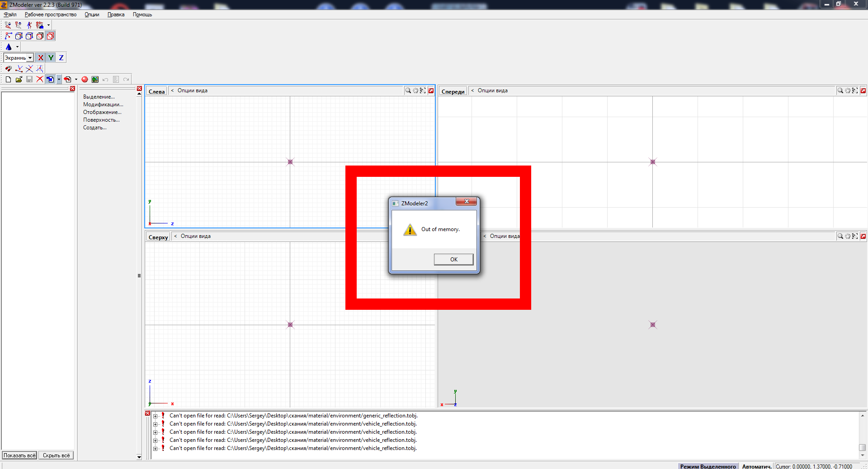
Task: Click the floppy disk save icon
Action: 29,79
